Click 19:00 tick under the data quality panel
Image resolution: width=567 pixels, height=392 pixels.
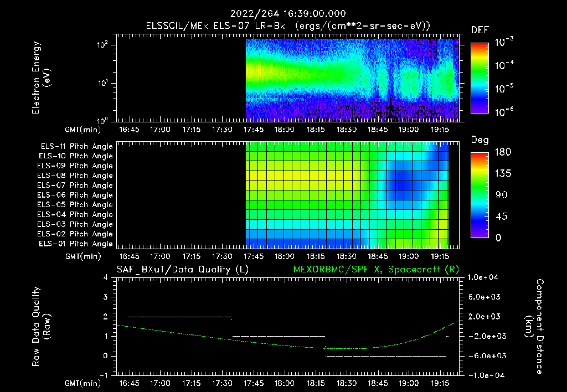point(409,383)
